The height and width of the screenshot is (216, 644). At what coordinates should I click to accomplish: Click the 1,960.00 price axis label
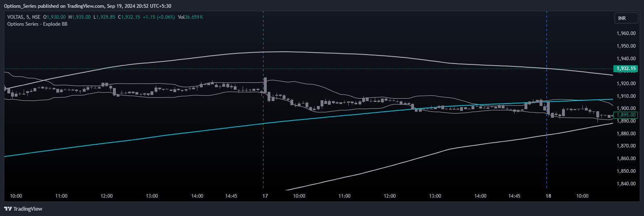pos(626,33)
